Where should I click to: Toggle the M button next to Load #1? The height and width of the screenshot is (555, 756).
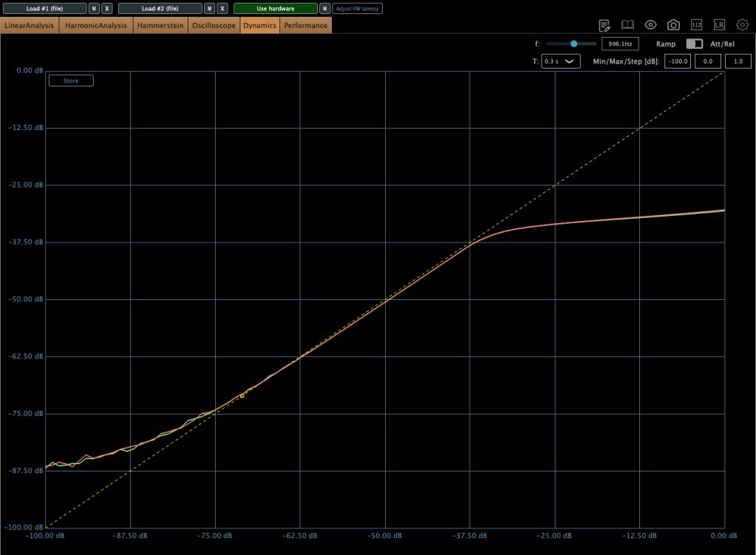pos(94,9)
